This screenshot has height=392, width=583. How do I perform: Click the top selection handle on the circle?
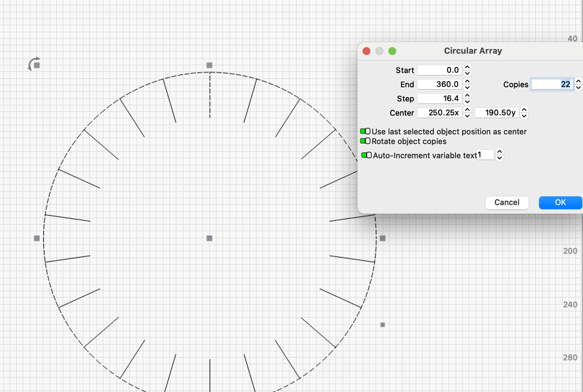[209, 65]
